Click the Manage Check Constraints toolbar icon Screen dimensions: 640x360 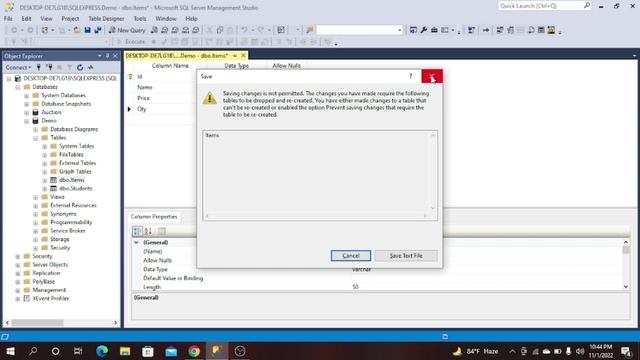pos(541,30)
